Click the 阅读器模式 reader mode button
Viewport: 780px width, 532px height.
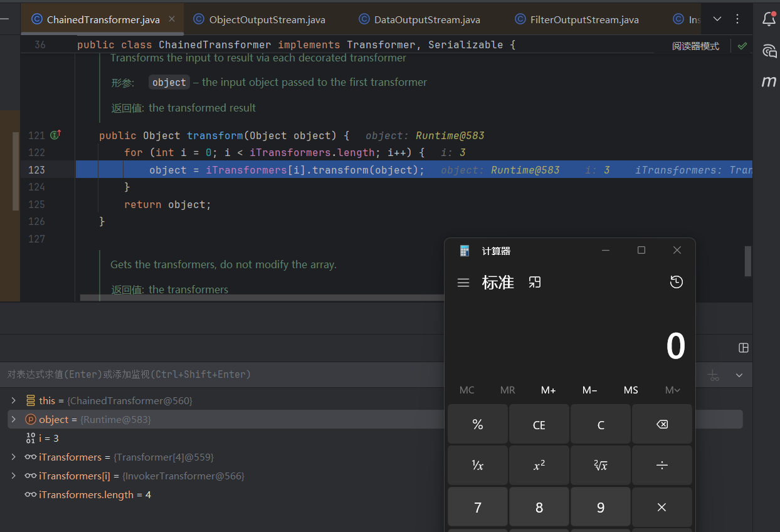pyautogui.click(x=695, y=46)
